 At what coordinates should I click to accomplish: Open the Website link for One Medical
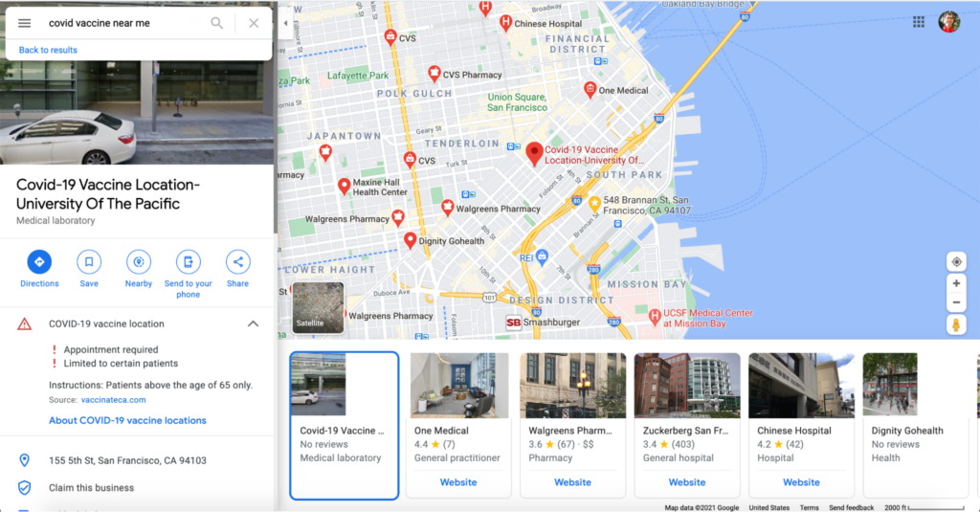[458, 482]
